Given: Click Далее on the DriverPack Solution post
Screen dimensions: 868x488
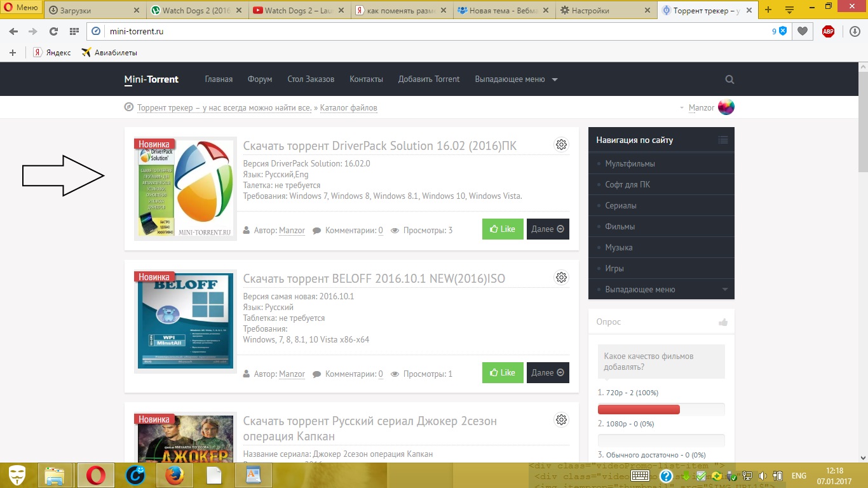Looking at the screenshot, I should point(548,229).
